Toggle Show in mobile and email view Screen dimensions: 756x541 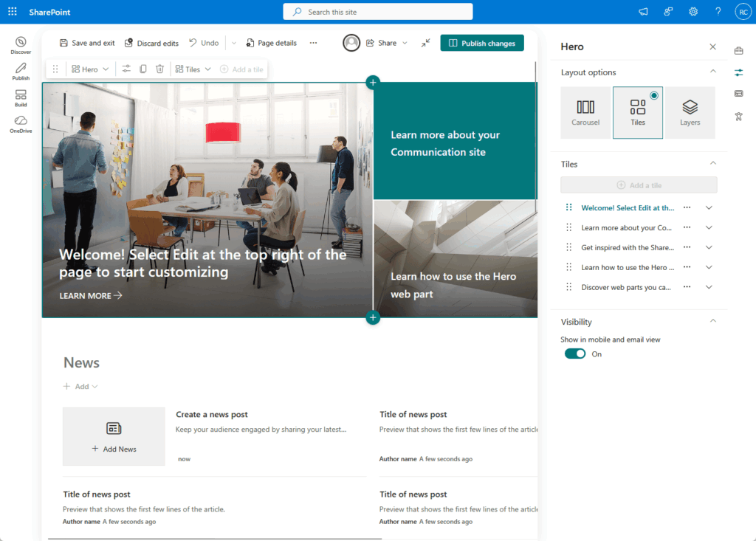point(575,354)
